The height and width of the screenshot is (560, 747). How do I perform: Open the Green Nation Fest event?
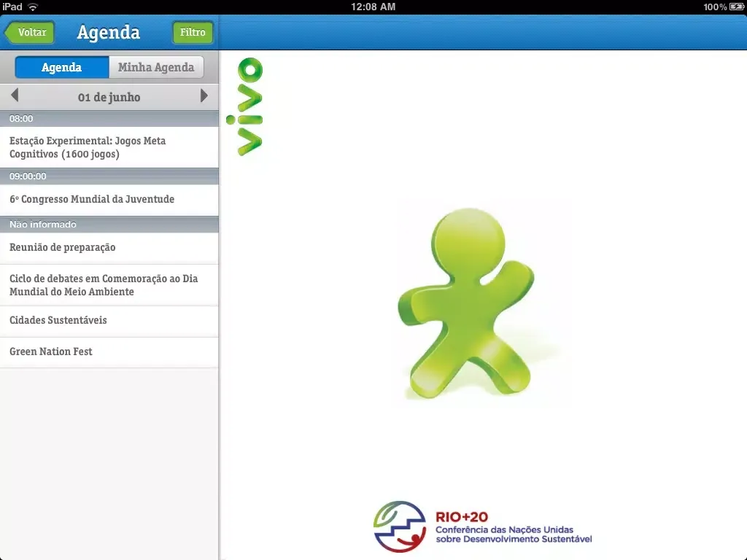click(109, 352)
